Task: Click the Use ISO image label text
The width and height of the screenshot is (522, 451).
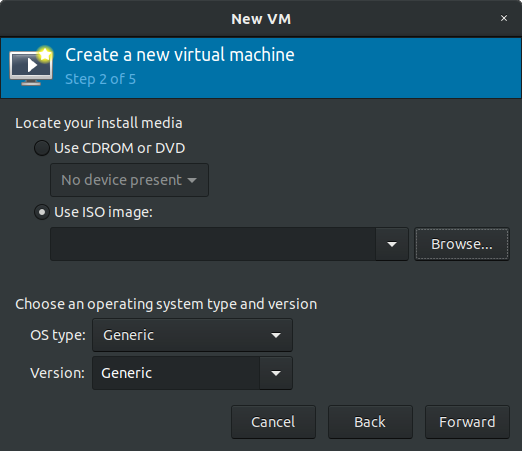Action: 103,212
